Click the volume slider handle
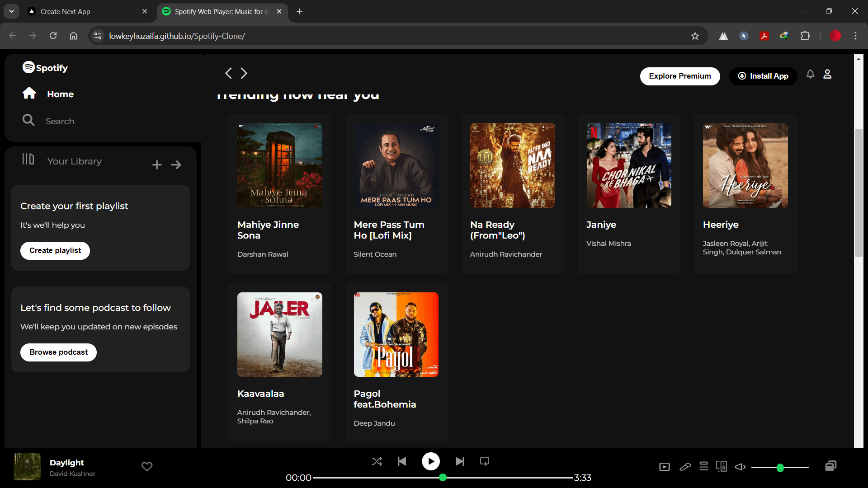 point(780,468)
